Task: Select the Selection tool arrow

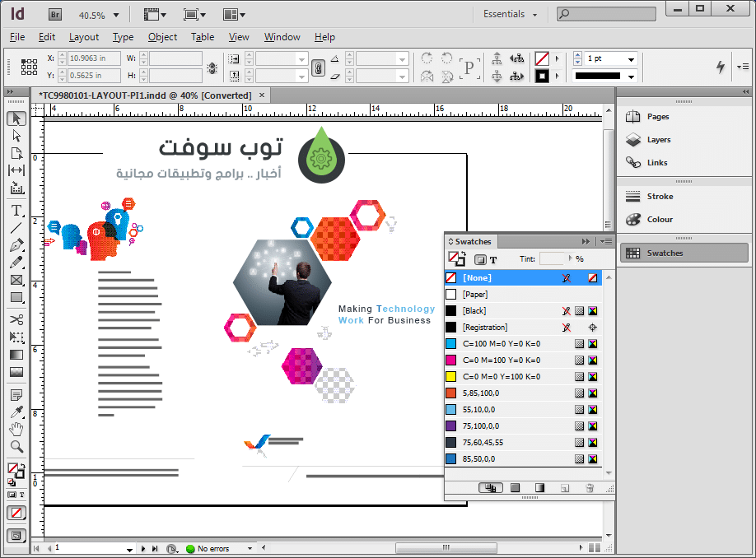Action: point(16,119)
